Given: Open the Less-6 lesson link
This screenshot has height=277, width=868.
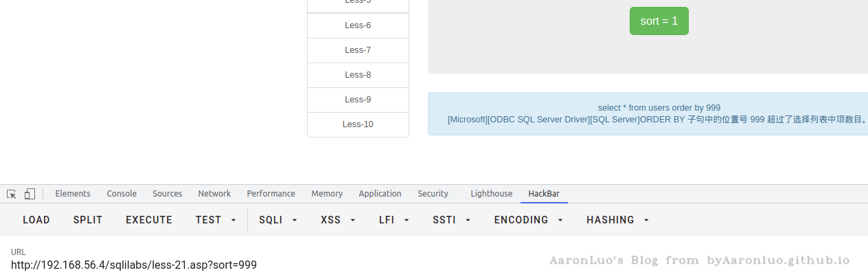Looking at the screenshot, I should pyautogui.click(x=358, y=25).
